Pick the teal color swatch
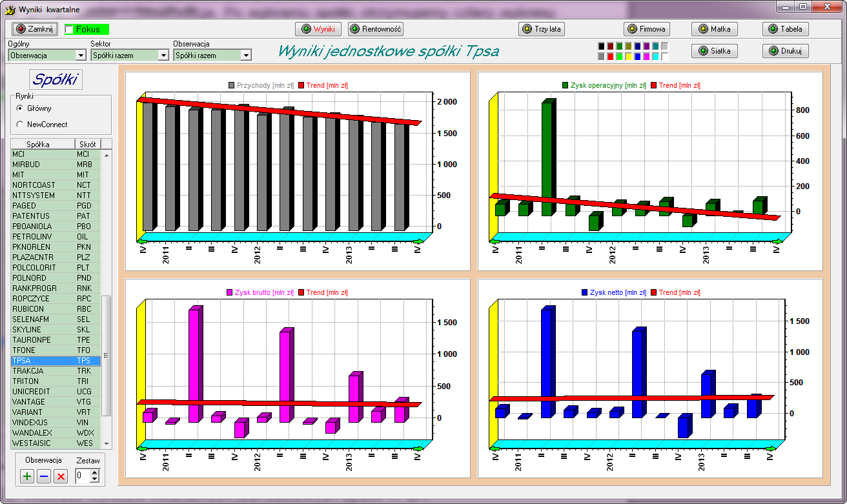 click(656, 46)
